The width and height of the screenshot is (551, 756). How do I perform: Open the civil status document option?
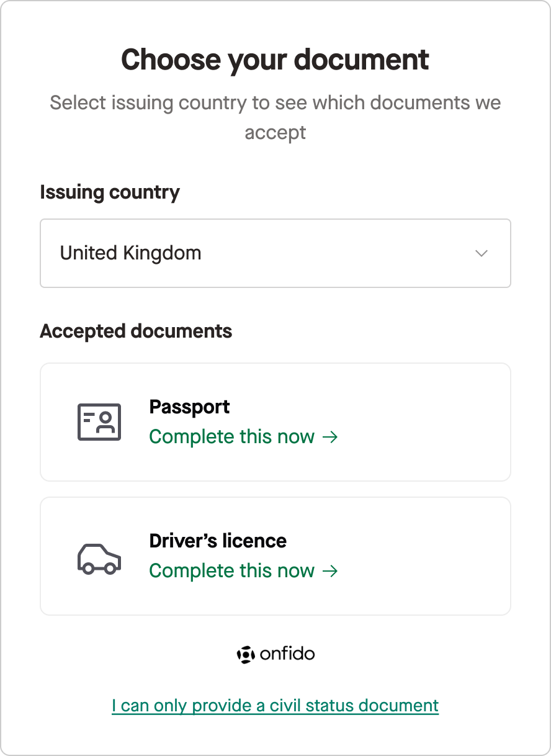coord(275,705)
